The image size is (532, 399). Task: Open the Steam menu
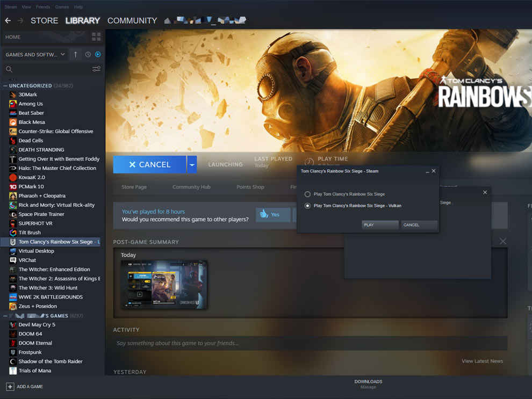click(x=11, y=7)
